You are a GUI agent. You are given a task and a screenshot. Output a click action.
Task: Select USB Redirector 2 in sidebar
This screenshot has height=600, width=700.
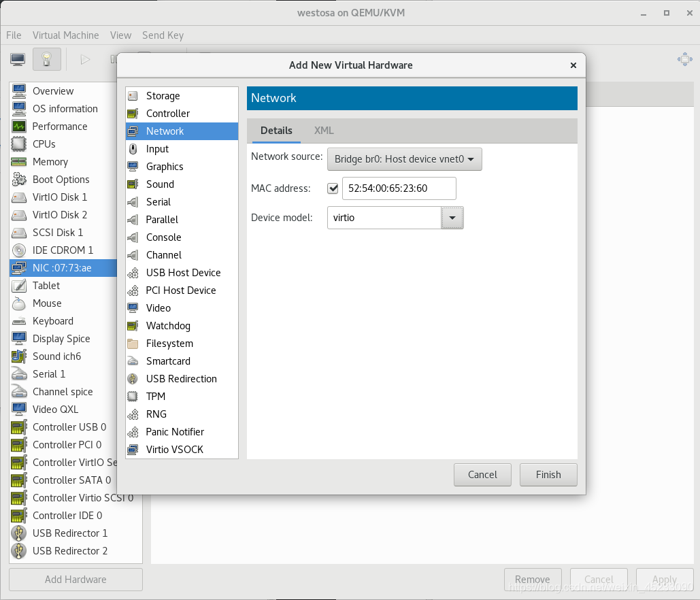click(76, 551)
